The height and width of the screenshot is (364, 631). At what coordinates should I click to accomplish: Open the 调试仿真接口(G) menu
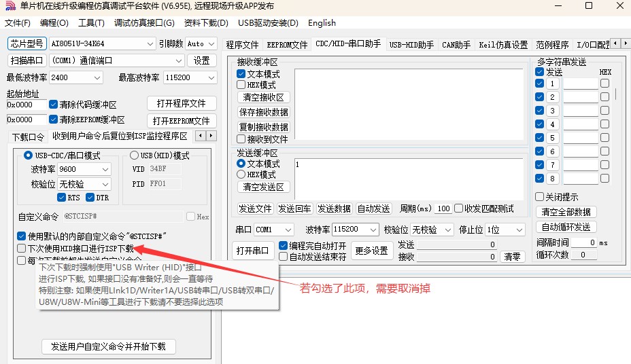coord(144,23)
